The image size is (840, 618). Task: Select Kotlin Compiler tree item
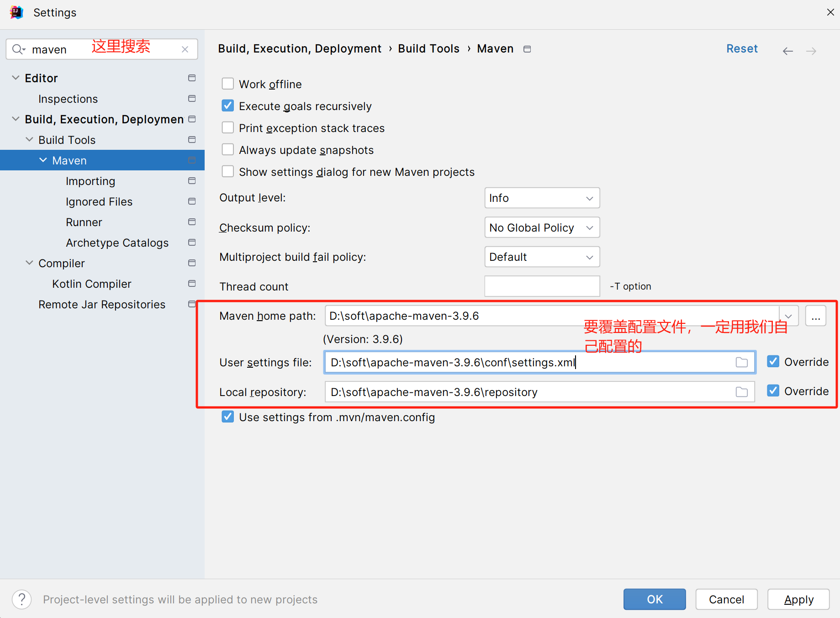click(92, 284)
